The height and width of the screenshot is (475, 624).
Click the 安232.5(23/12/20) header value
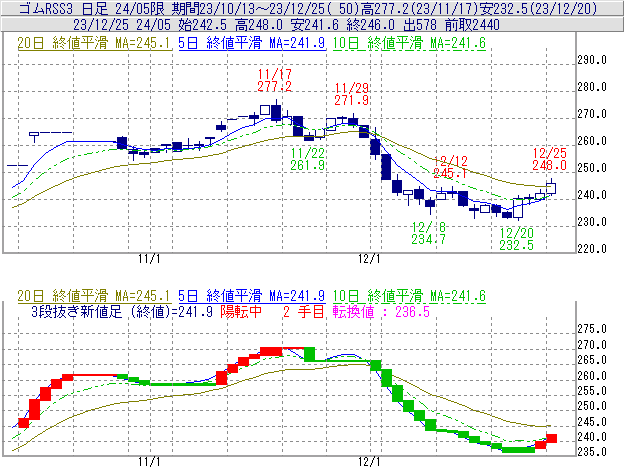pos(539,8)
